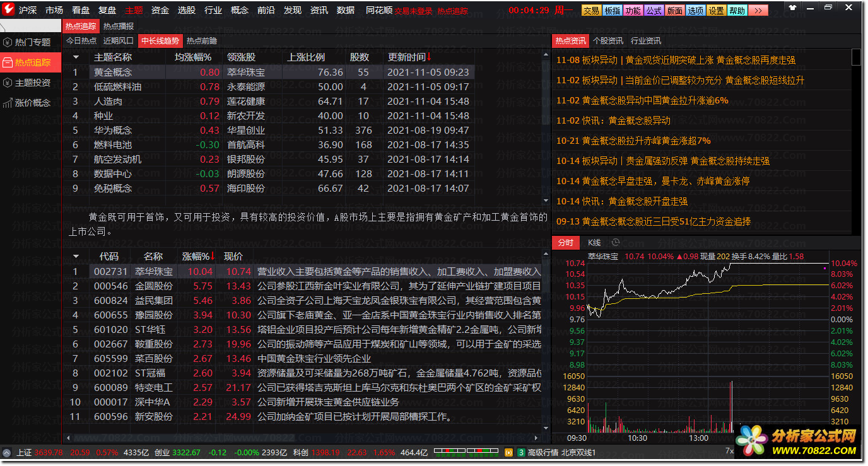Click the 上证 index value in status bar
The image size is (868, 466).
tap(50, 452)
